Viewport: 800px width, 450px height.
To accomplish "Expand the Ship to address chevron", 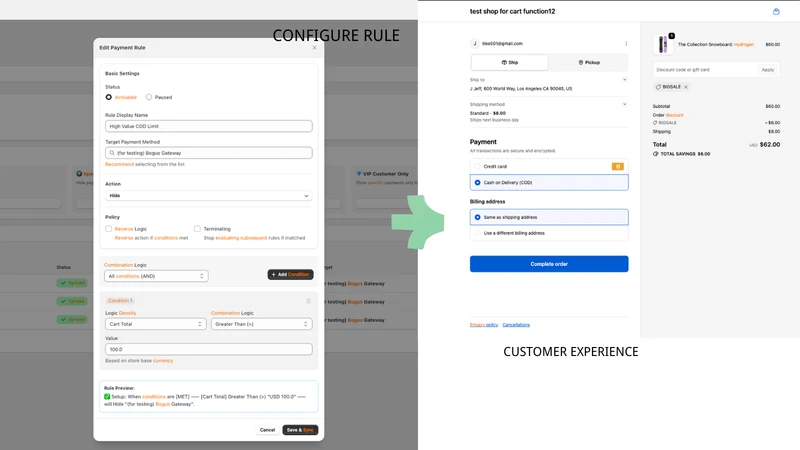I will tap(624, 80).
